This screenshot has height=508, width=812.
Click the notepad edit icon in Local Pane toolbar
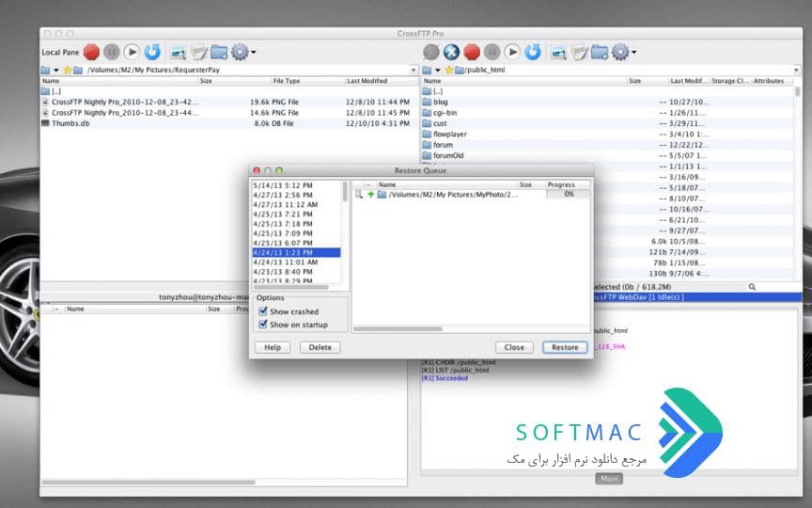(199, 53)
